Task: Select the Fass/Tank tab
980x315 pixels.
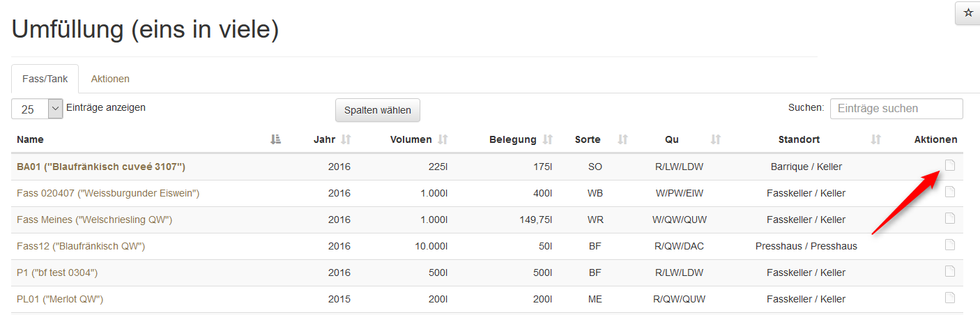Action: point(45,79)
